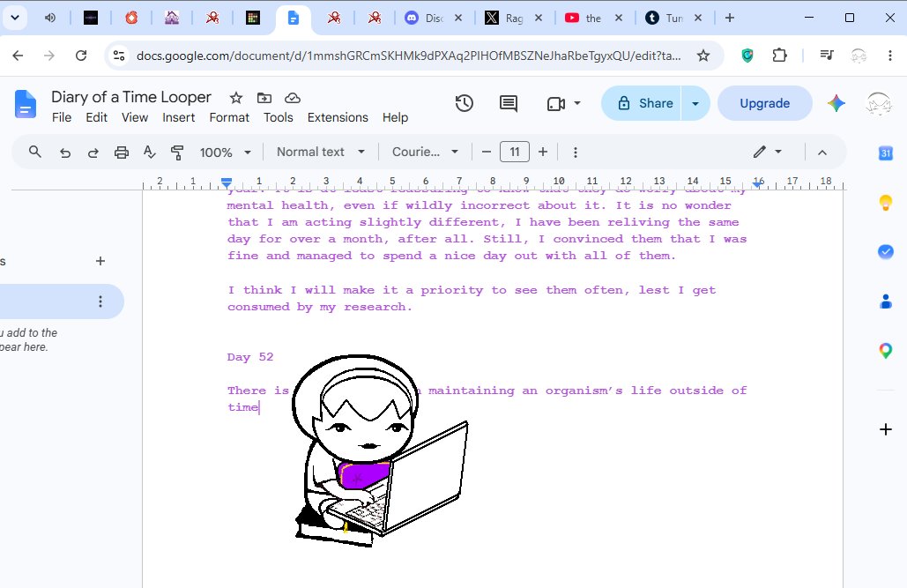Open the Insert menu
Screen dimensions: 907x588
point(178,117)
